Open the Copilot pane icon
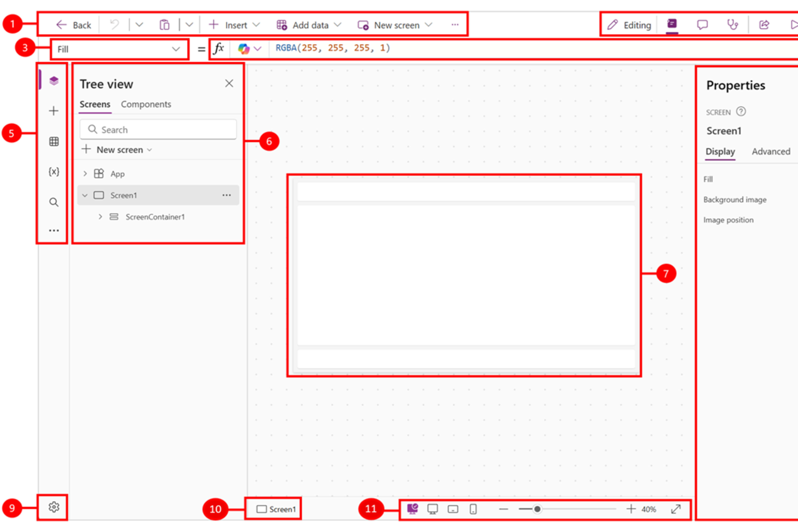This screenshot has height=532, width=798. coord(672,25)
